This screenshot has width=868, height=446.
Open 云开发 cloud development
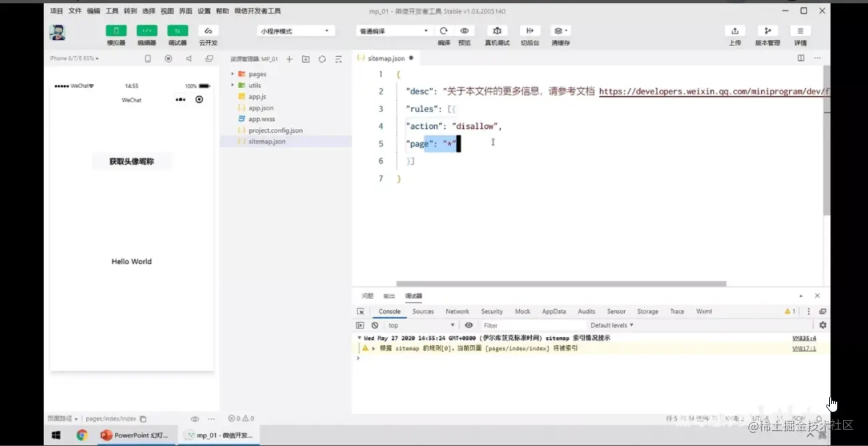tap(208, 31)
